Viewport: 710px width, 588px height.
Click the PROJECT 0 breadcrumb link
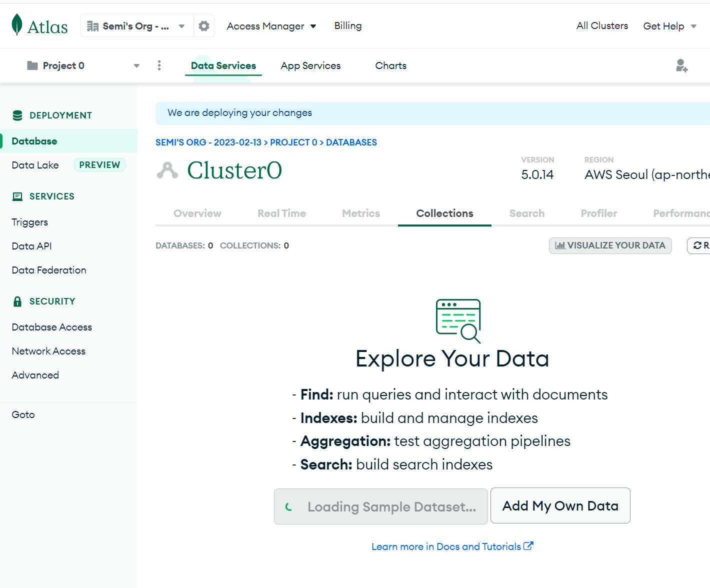pyautogui.click(x=293, y=142)
